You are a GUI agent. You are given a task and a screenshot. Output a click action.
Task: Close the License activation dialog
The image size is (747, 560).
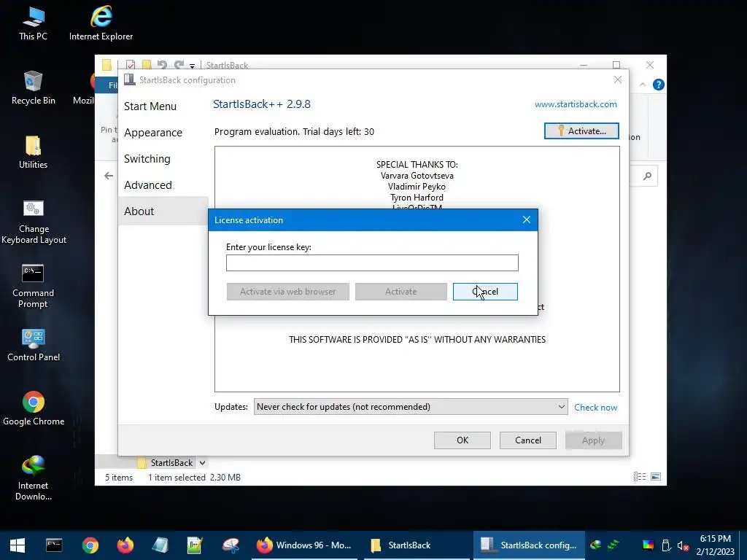tap(527, 219)
